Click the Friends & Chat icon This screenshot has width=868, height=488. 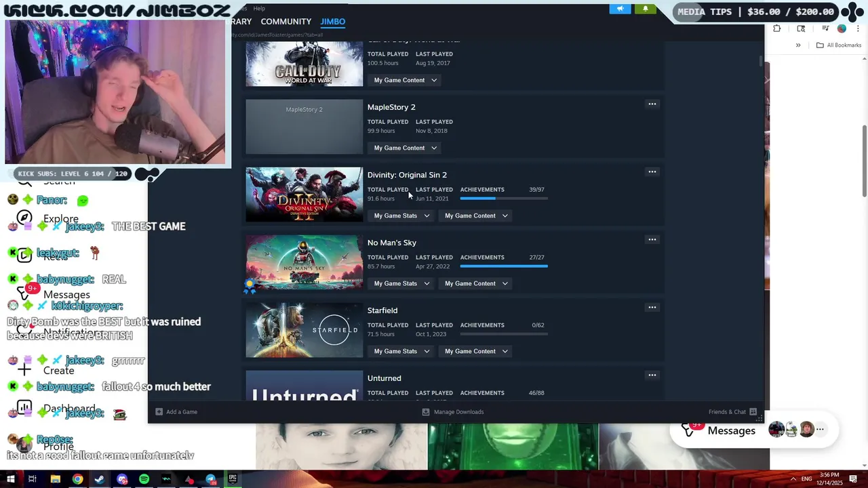tap(753, 411)
